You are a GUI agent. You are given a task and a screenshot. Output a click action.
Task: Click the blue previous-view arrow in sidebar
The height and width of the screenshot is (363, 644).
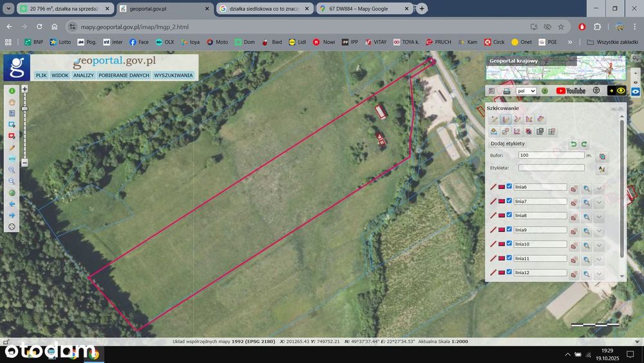pyautogui.click(x=12, y=204)
